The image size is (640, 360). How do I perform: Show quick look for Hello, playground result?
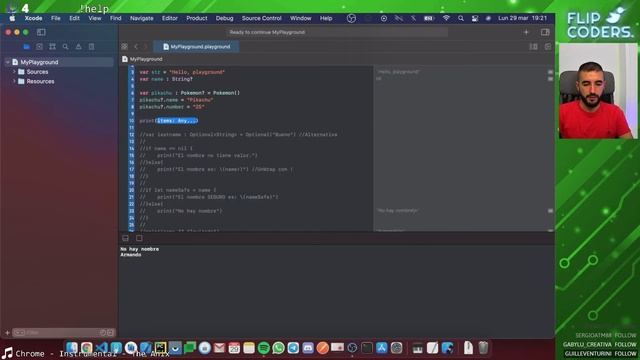pyautogui.click(x=550, y=72)
